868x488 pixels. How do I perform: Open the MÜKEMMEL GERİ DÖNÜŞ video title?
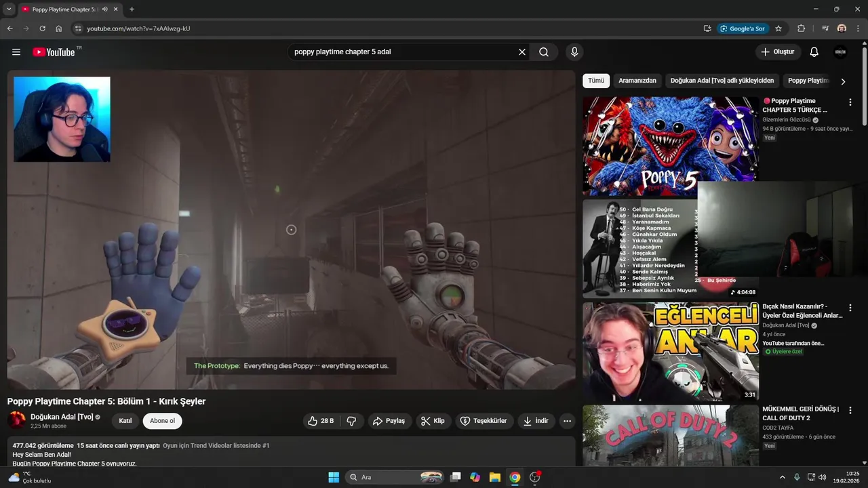[801, 413]
